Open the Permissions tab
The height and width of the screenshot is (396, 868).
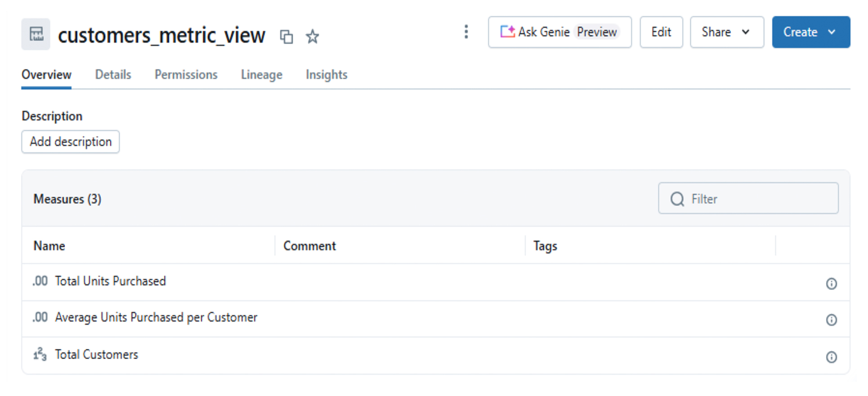186,75
